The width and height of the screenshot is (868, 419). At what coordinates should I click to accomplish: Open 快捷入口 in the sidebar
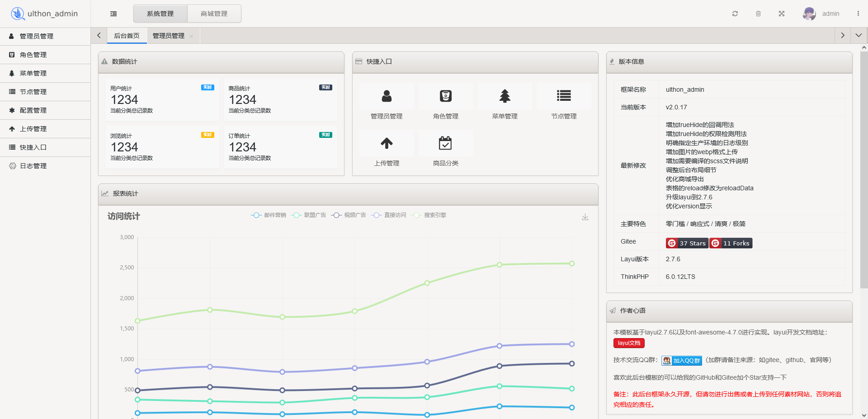pyautogui.click(x=45, y=147)
